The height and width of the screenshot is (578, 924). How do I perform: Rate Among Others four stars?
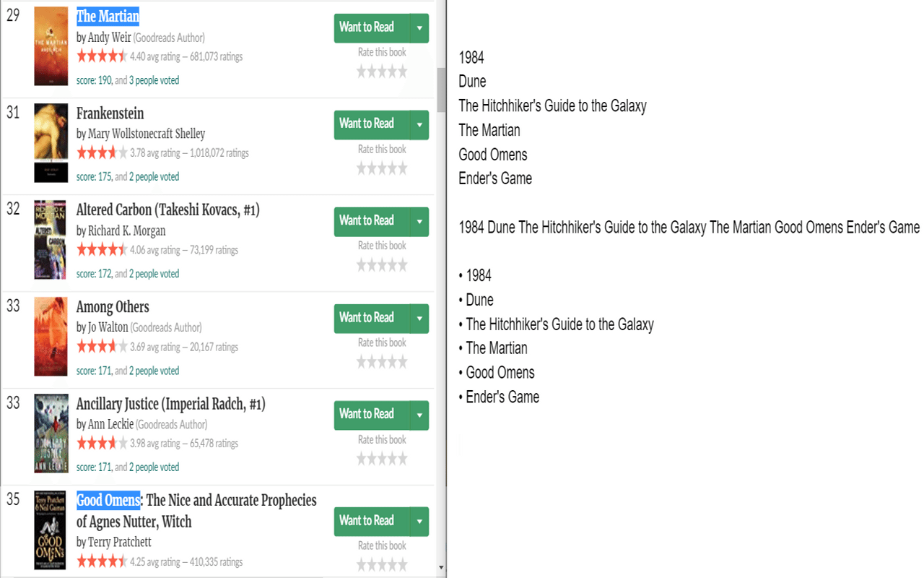point(393,361)
